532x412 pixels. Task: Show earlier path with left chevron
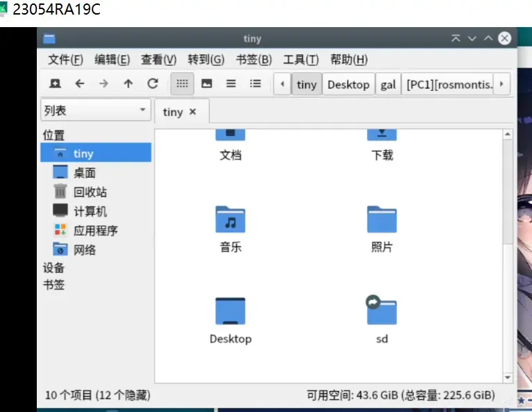(x=282, y=84)
